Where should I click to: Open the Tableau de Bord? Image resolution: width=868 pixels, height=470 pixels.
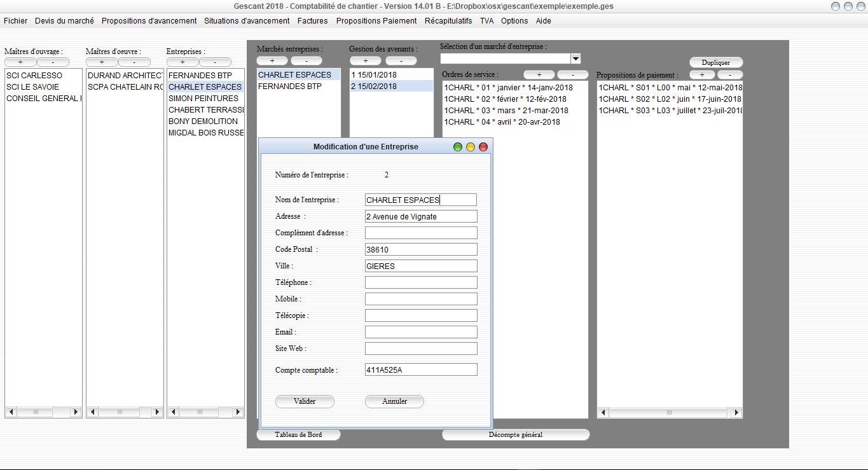[x=298, y=435]
